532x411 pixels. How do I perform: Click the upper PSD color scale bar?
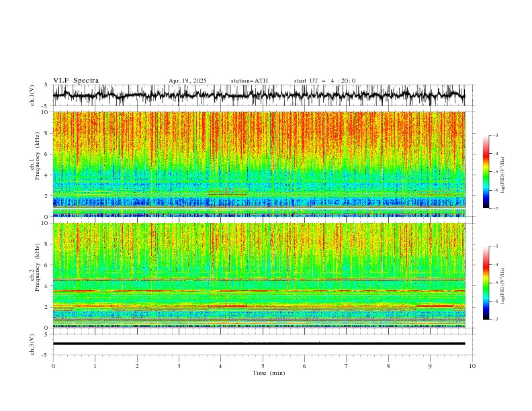tap(486, 172)
